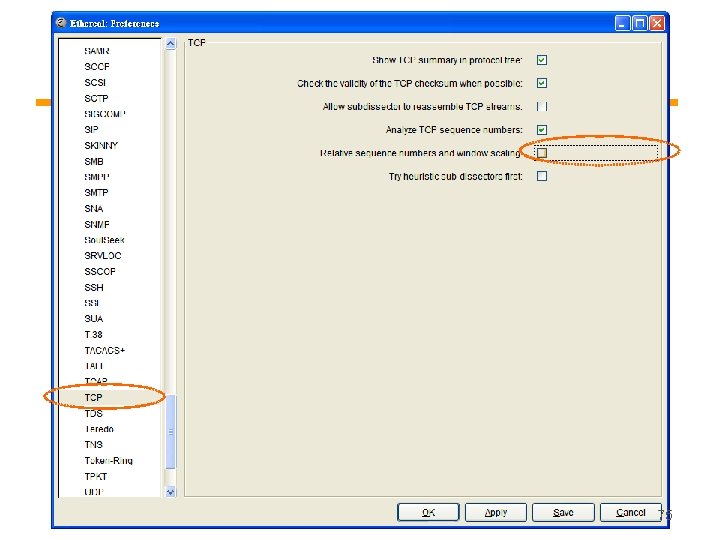Toggle Analyze TCP sequence numbers checkbox

(x=542, y=130)
